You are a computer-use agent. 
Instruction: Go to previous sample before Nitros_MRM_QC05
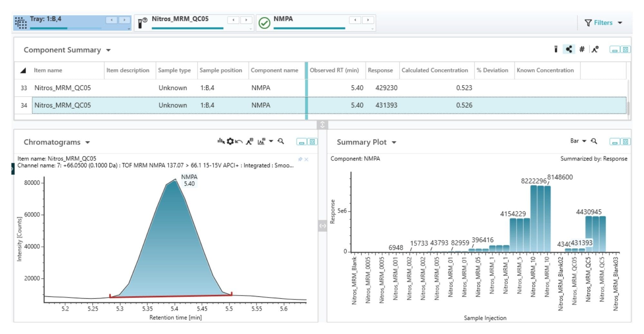pos(233,20)
